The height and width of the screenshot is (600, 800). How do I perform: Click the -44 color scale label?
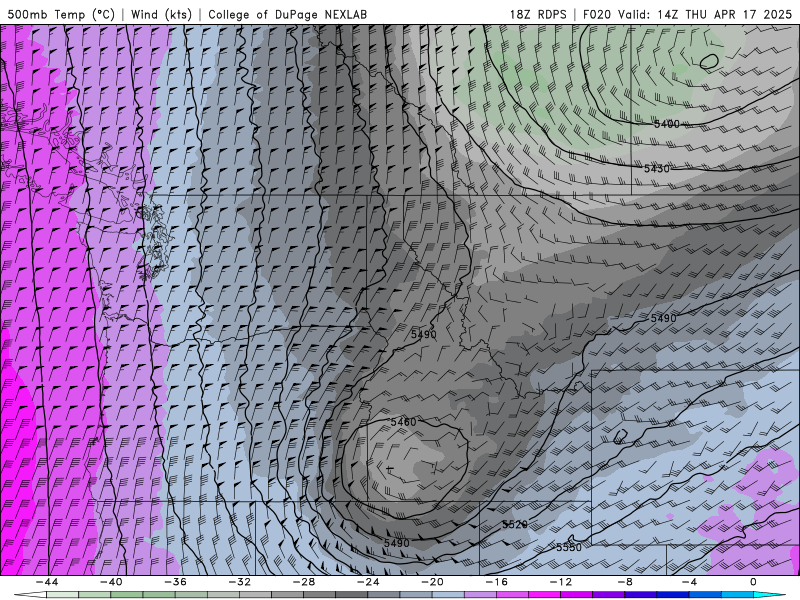click(47, 582)
